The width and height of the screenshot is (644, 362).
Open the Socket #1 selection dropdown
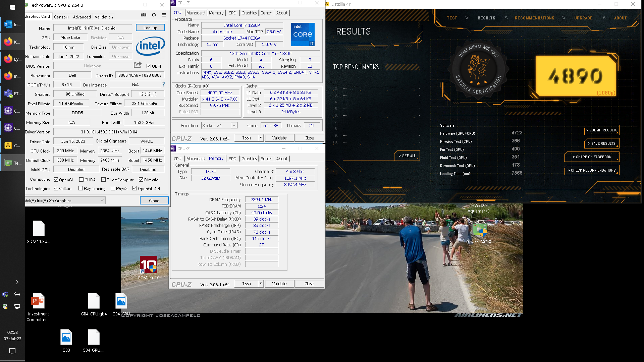coord(219,125)
